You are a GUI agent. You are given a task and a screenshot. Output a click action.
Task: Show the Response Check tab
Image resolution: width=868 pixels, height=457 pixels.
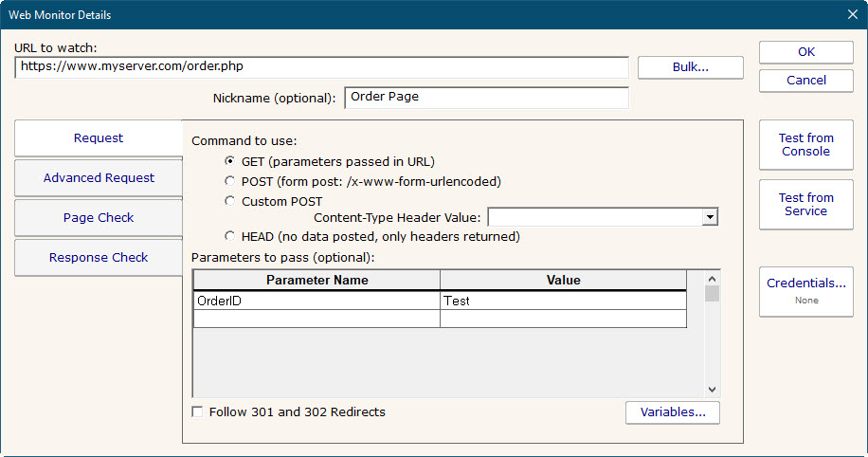pos(99,257)
